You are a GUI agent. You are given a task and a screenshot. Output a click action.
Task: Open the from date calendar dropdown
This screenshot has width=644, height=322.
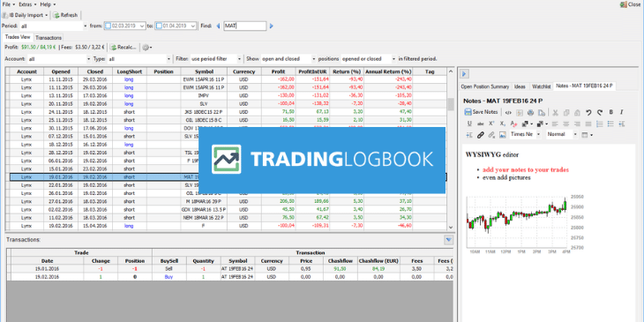142,26
